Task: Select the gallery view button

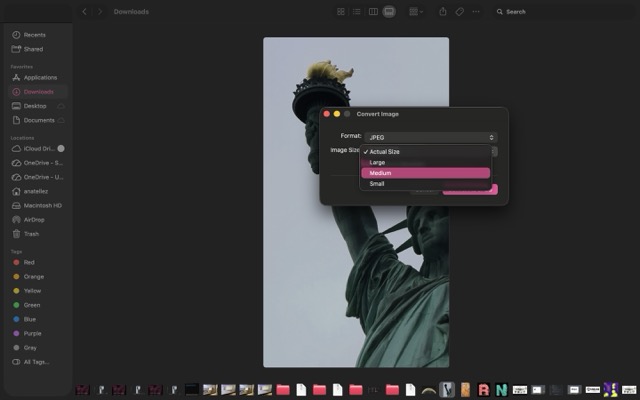Action: 389,12
